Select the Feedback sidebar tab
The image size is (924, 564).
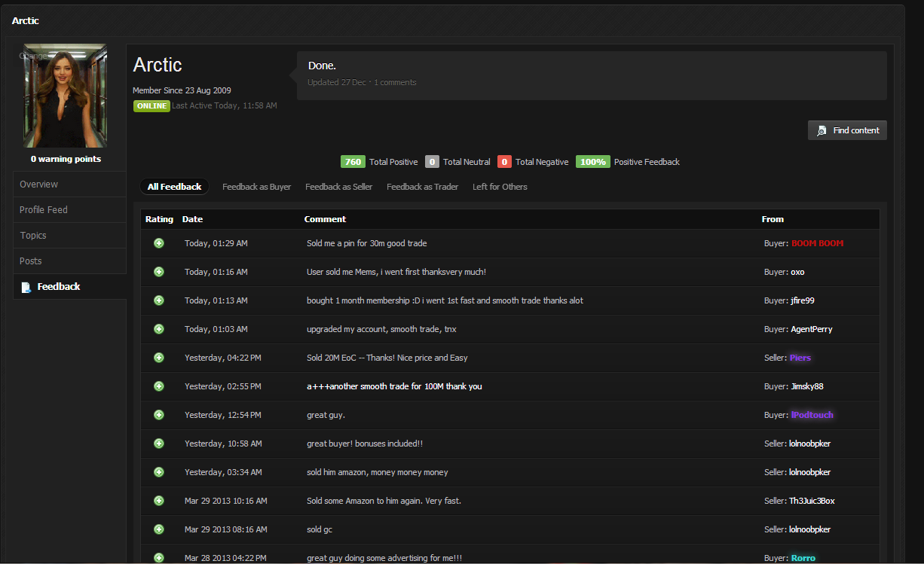click(x=69, y=287)
